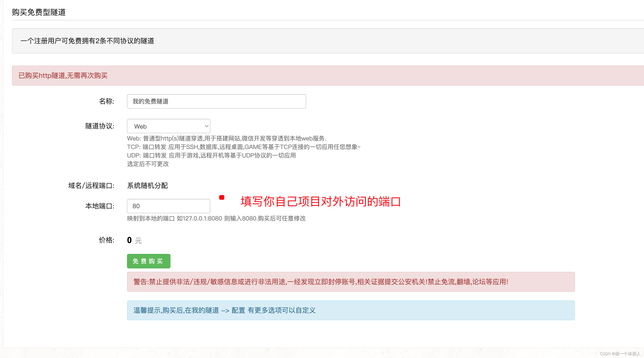Click the 本地端口 field label

100,206
